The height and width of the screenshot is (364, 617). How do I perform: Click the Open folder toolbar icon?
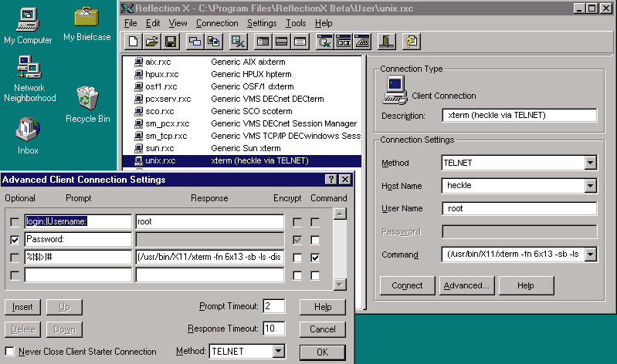click(x=152, y=41)
